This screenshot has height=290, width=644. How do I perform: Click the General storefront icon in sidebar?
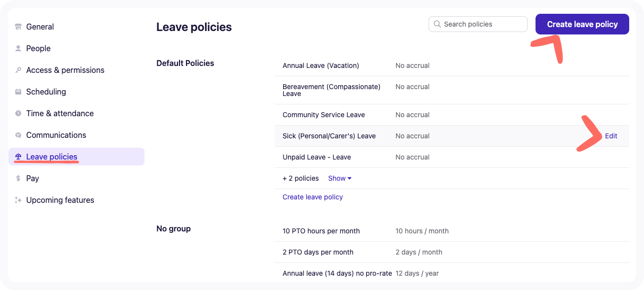tap(18, 27)
